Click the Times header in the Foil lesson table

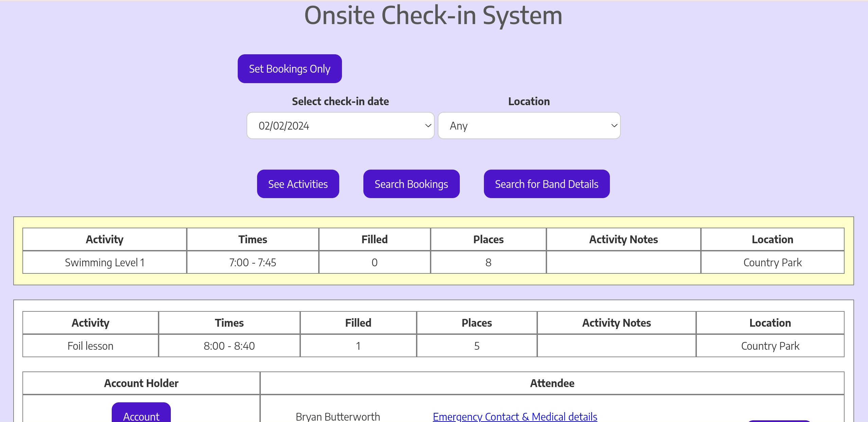tap(229, 323)
